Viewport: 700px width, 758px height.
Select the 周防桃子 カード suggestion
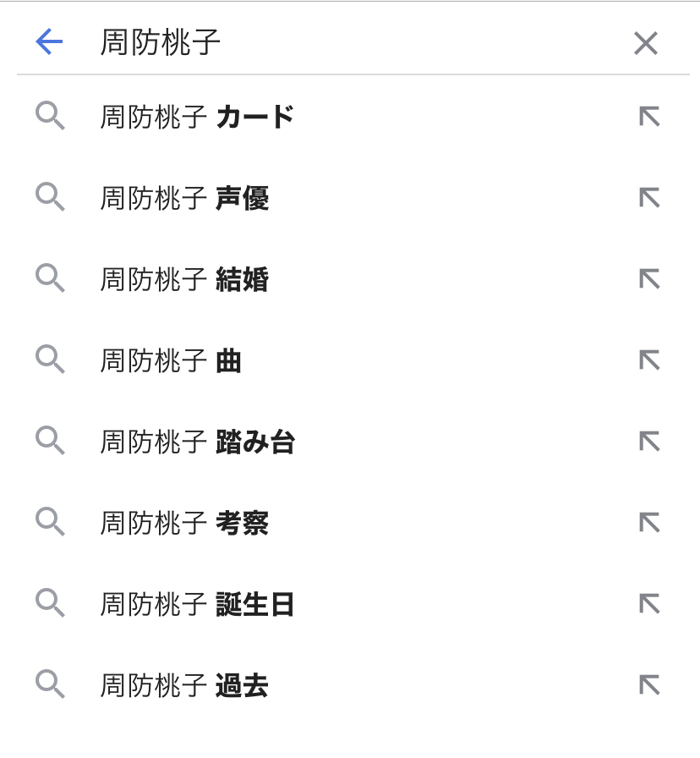pos(197,117)
